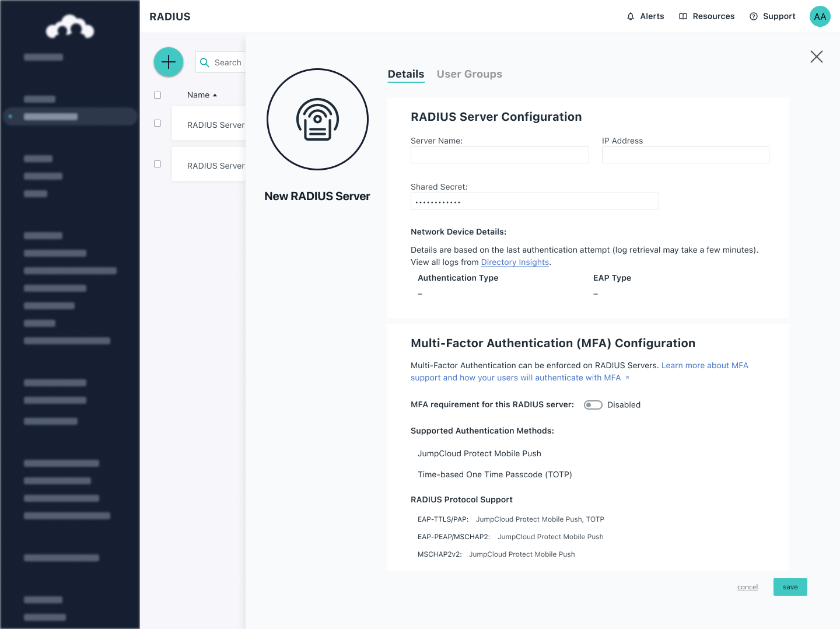Click the MSCHAP2v2 protocol row
The width and height of the screenshot is (840, 629).
(496, 554)
